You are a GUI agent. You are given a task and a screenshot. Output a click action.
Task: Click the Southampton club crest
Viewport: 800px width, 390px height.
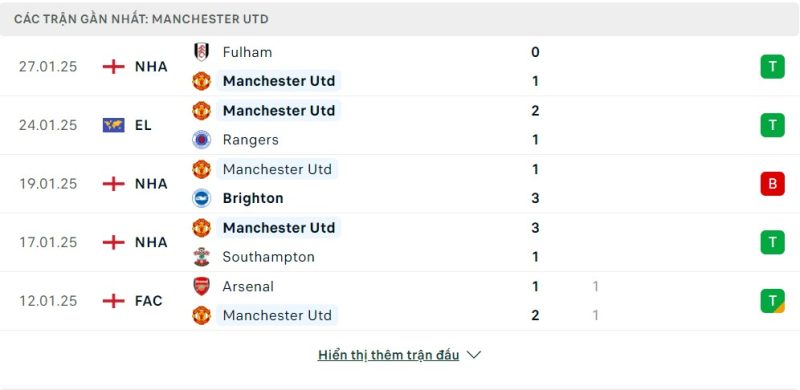(202, 257)
